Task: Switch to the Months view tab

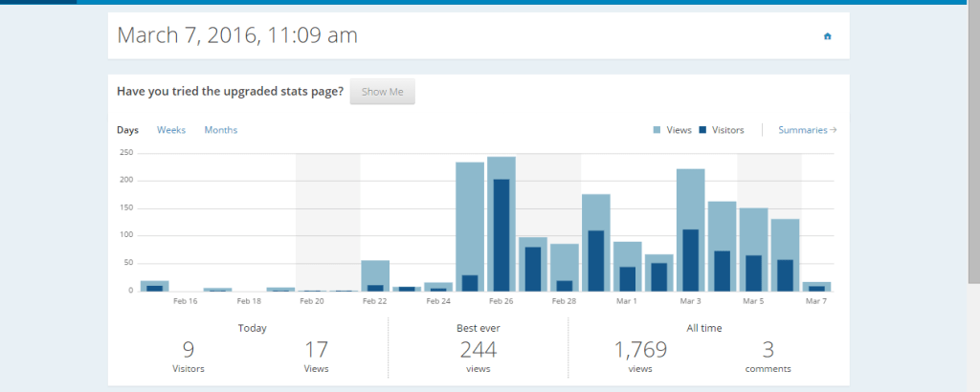Action: [x=220, y=130]
